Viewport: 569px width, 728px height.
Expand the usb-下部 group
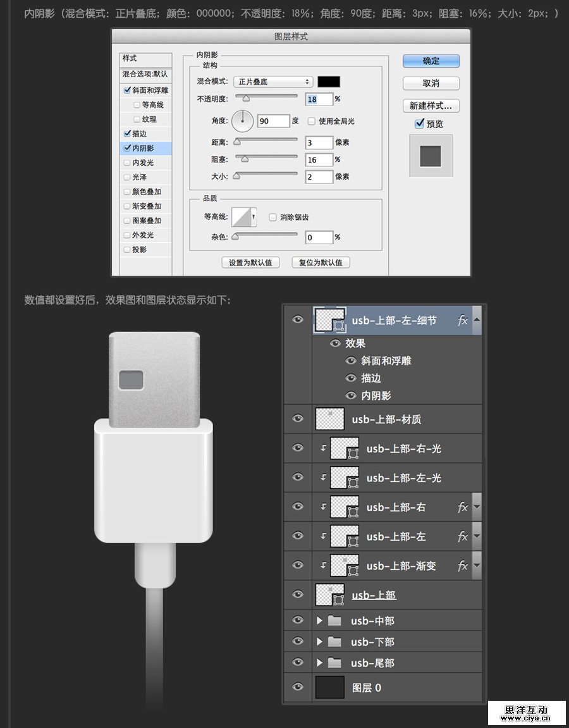click(x=319, y=641)
